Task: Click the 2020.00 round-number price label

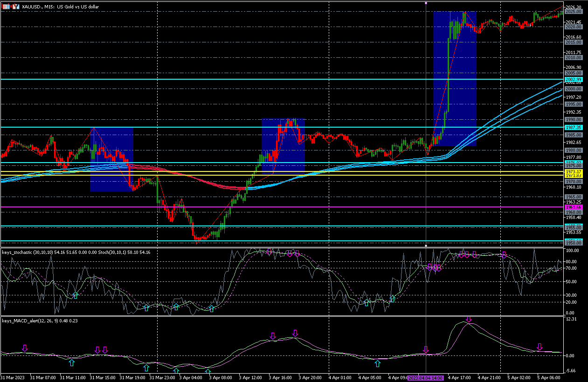Action: 573,27
